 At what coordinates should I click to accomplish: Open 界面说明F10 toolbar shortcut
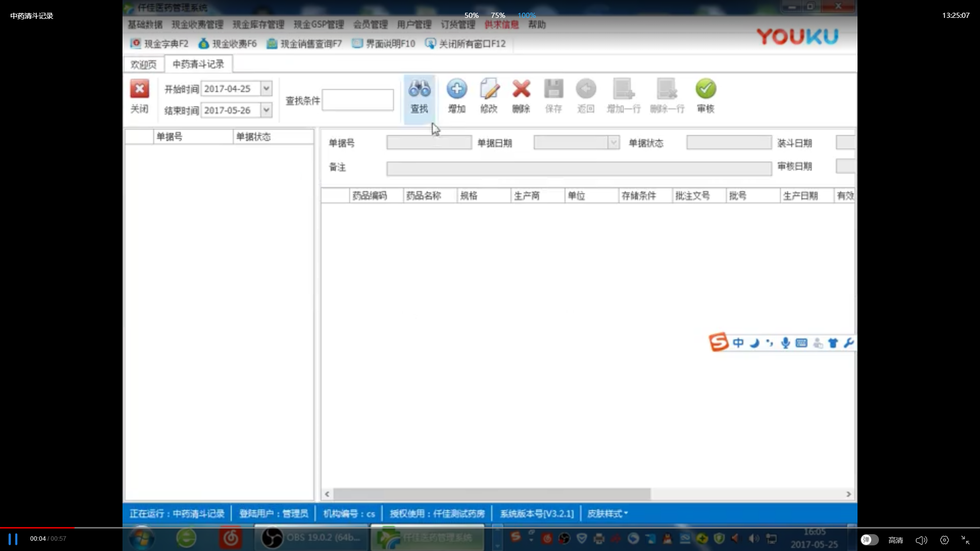(384, 44)
